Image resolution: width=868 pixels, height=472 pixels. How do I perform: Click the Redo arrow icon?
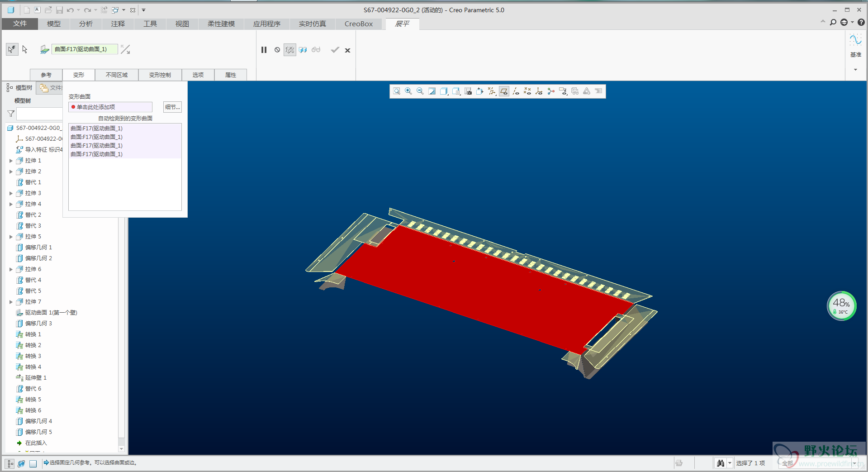pyautogui.click(x=88, y=10)
